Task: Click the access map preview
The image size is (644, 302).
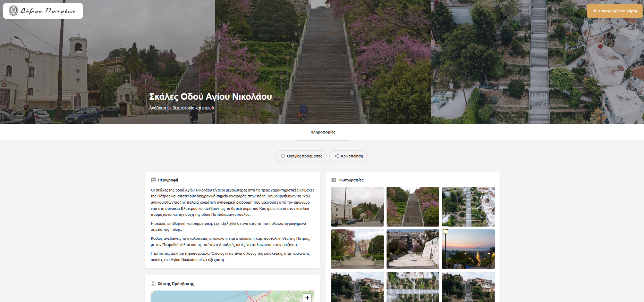Action: coord(226,296)
